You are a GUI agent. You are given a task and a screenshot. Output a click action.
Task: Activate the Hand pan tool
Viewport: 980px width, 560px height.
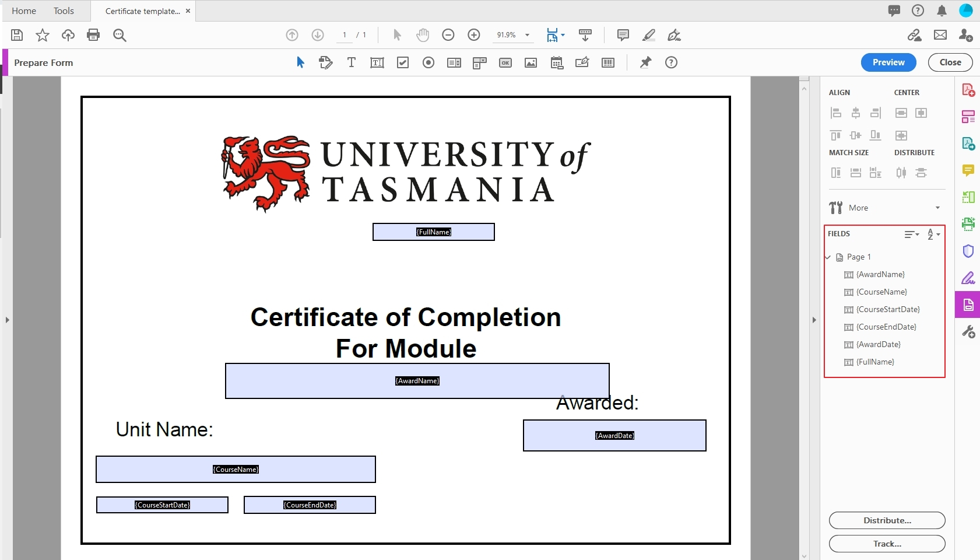pyautogui.click(x=423, y=35)
